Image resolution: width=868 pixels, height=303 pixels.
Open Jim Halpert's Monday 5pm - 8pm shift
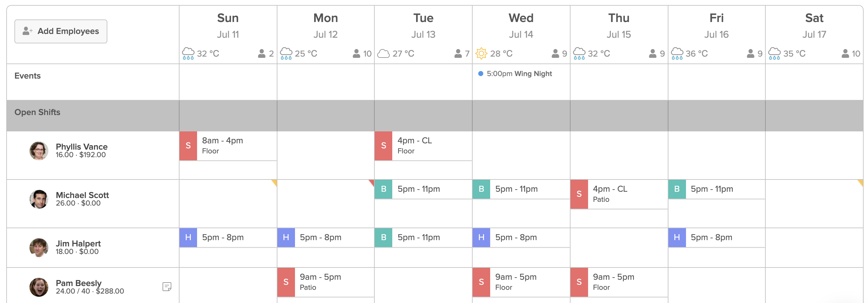[325, 238]
